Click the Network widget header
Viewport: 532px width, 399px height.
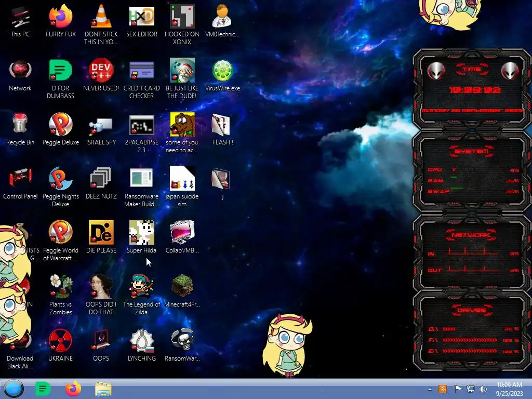(471, 235)
